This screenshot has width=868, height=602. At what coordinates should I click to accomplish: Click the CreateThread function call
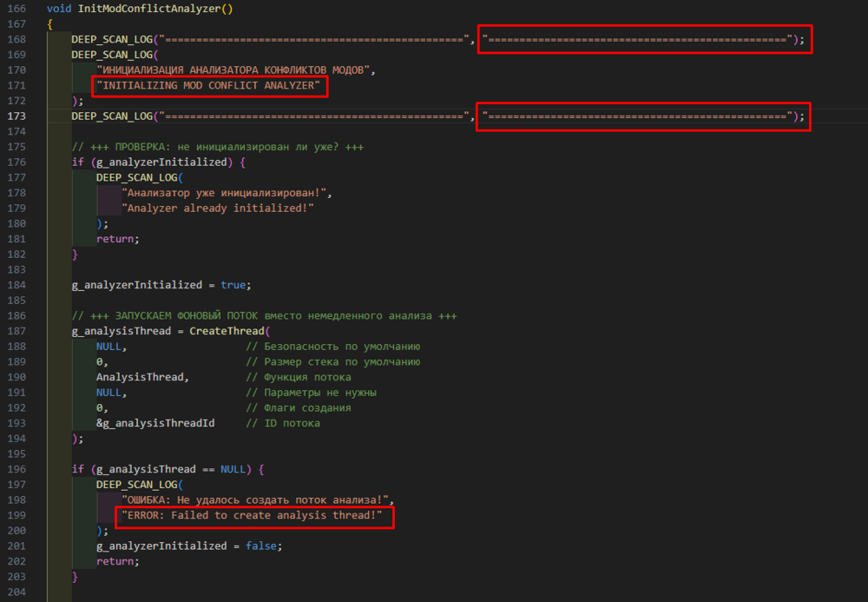pyautogui.click(x=228, y=331)
